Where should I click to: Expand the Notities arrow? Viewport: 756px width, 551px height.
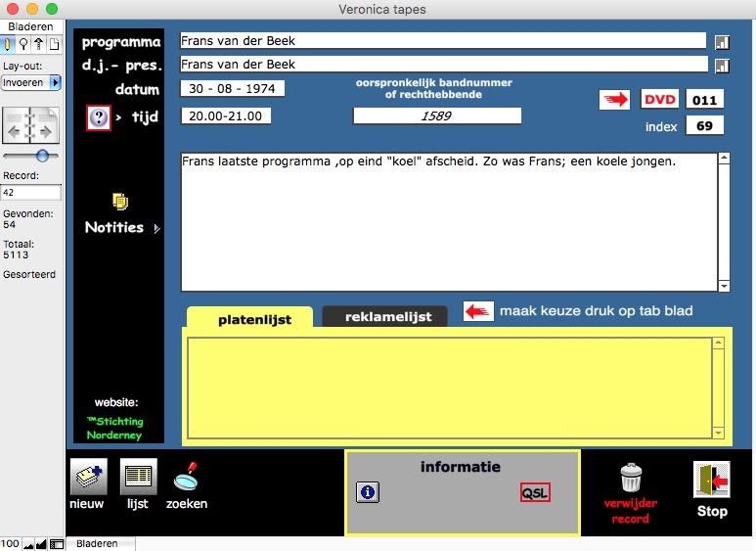tap(156, 228)
